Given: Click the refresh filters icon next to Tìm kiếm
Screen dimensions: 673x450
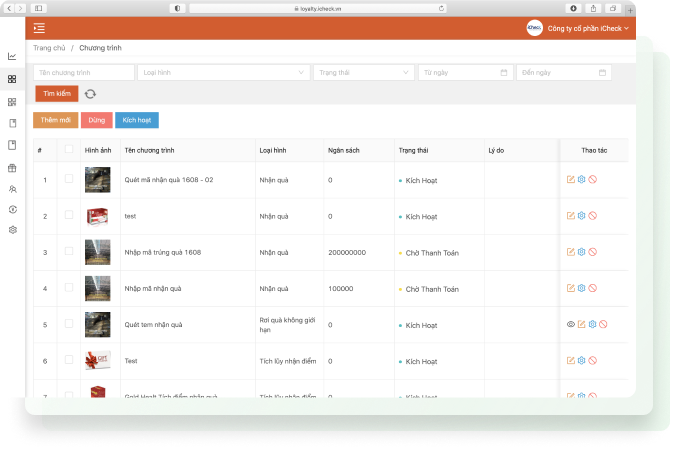Looking at the screenshot, I should (90, 94).
